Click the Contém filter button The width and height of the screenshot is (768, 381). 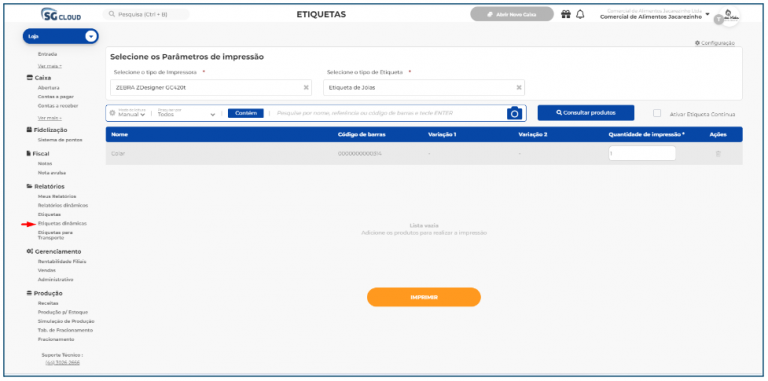(x=246, y=113)
